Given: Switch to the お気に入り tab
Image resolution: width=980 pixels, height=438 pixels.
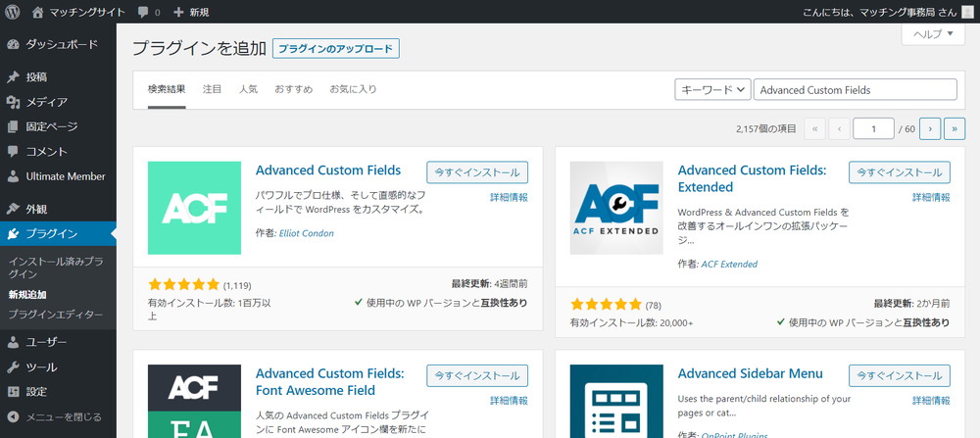Looking at the screenshot, I should [x=353, y=89].
